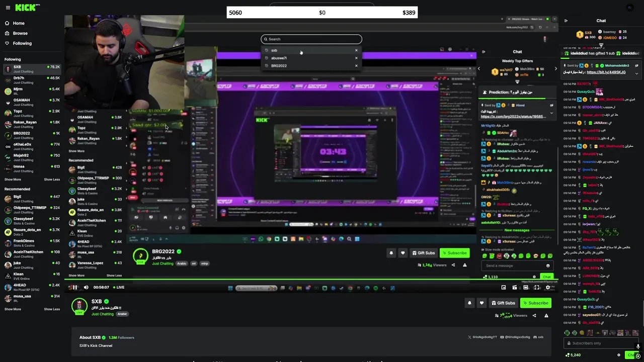
Task: Collapse Following list with Show Less
Action: coord(52,179)
